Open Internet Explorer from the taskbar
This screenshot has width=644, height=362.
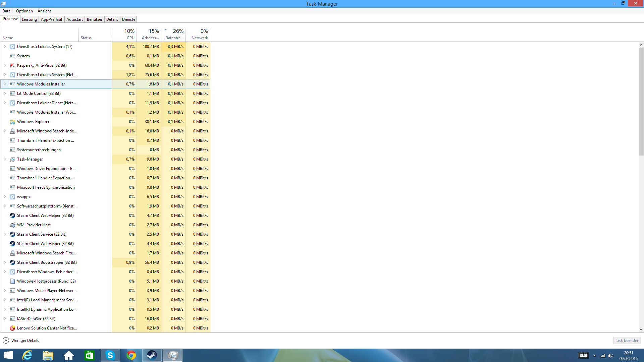point(27,355)
